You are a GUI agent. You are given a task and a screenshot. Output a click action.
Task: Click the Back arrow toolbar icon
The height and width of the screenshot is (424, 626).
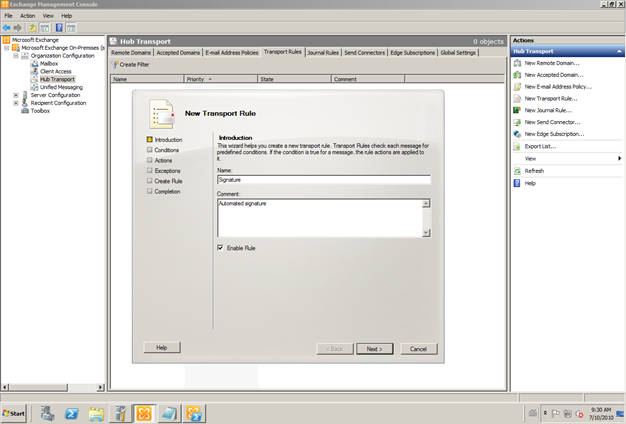tap(6, 28)
